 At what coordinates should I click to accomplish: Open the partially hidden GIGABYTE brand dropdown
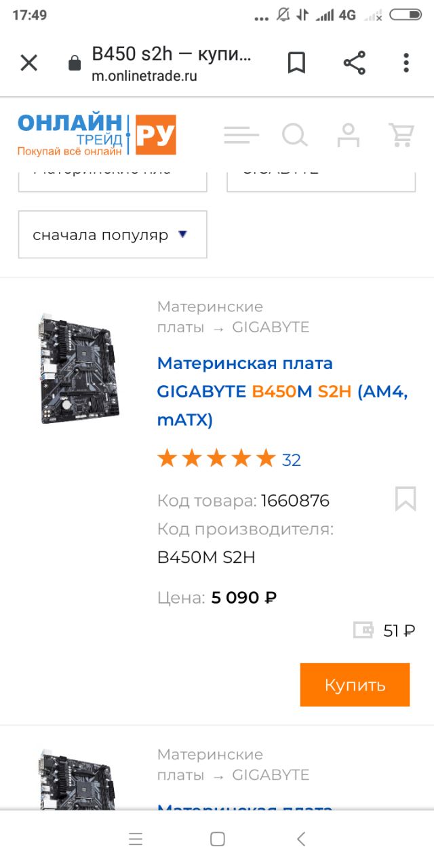pyautogui.click(x=321, y=178)
